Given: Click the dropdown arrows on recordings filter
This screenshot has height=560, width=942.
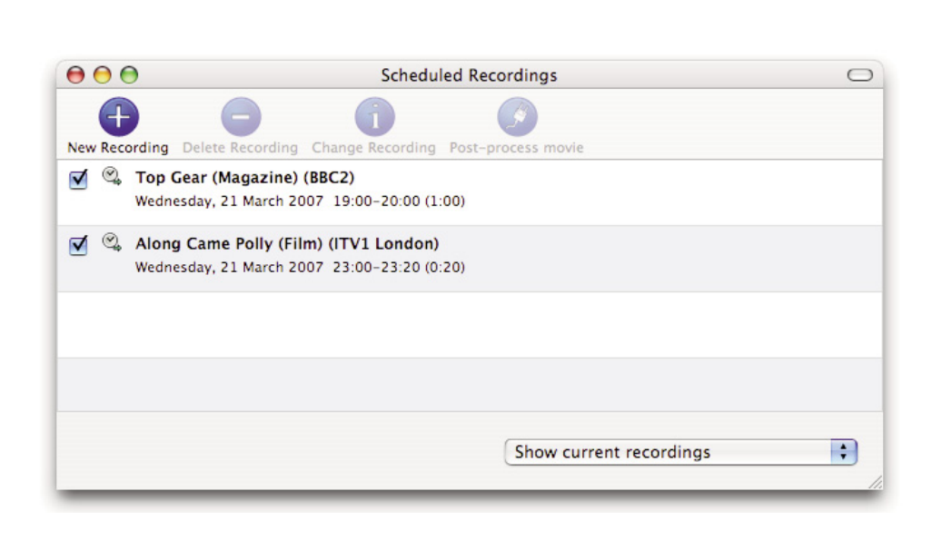Looking at the screenshot, I should pos(844,452).
